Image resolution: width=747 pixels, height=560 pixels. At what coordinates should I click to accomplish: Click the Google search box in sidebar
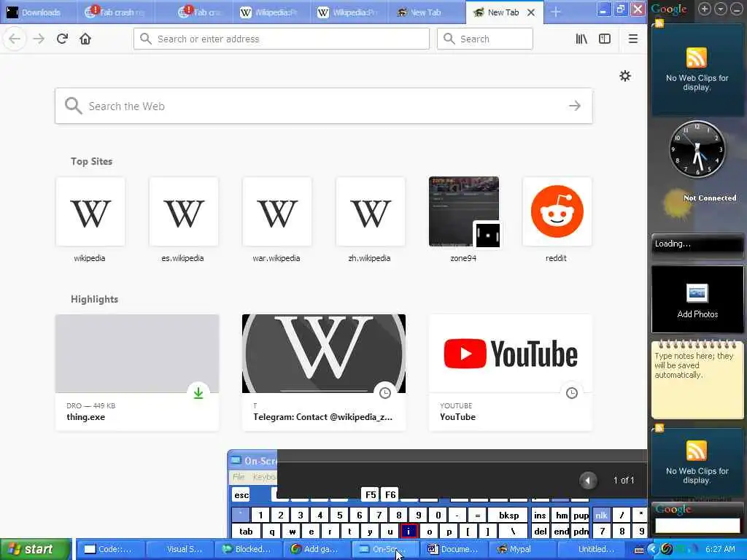click(x=697, y=525)
